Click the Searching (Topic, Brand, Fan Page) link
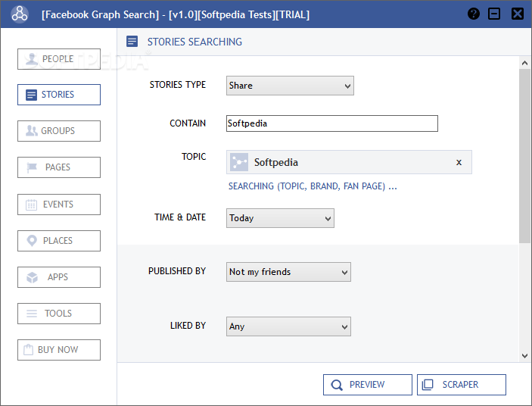 click(313, 186)
